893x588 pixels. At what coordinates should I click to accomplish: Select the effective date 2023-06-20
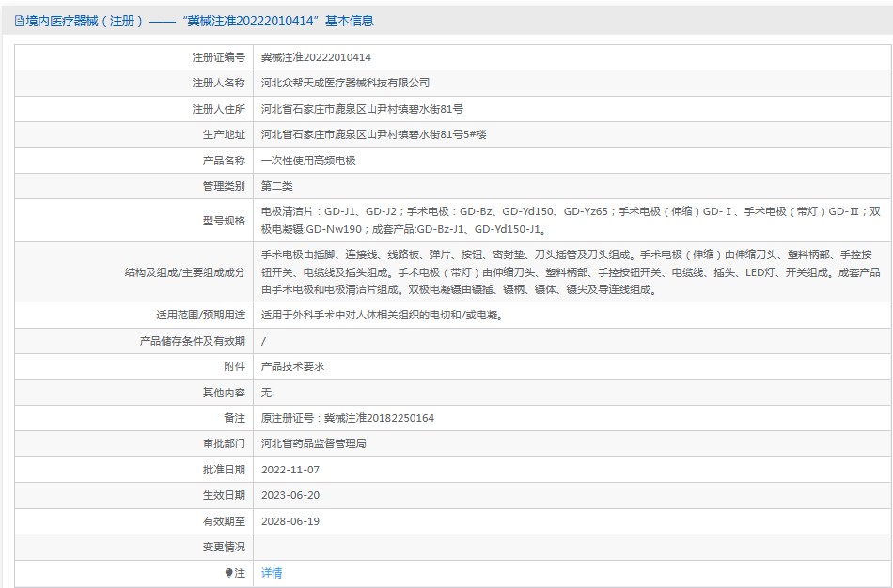coord(290,495)
